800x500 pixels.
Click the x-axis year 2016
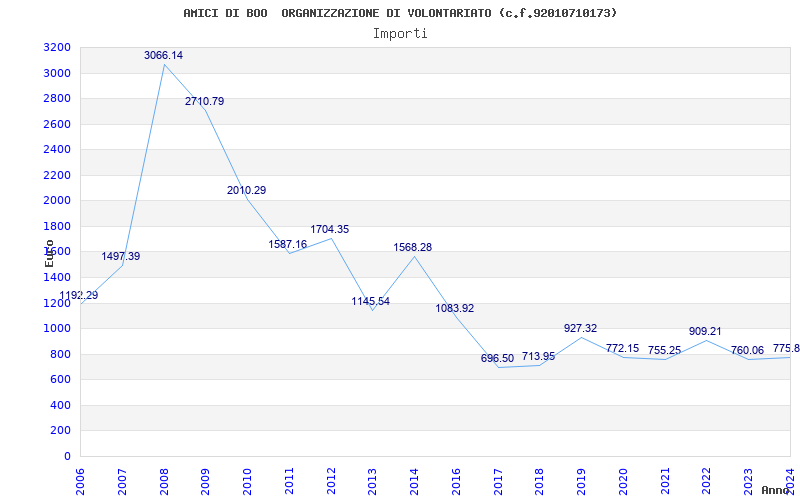coord(456,482)
